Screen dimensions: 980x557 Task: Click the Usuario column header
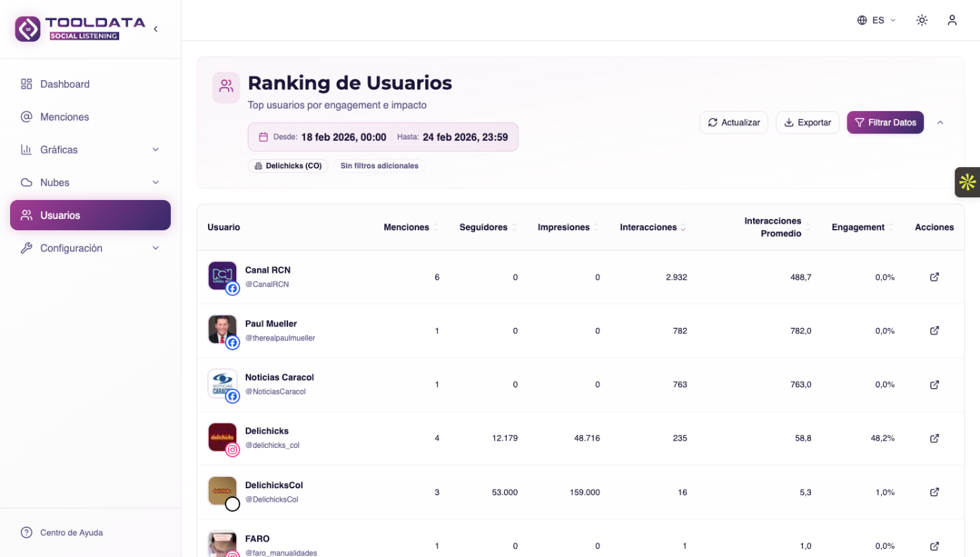(x=223, y=228)
